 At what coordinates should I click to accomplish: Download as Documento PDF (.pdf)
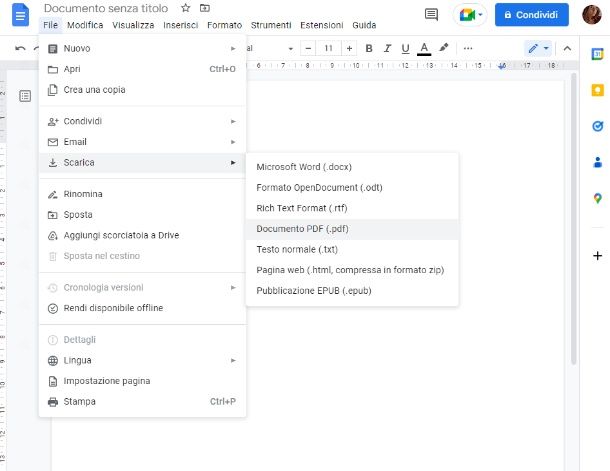click(x=352, y=229)
